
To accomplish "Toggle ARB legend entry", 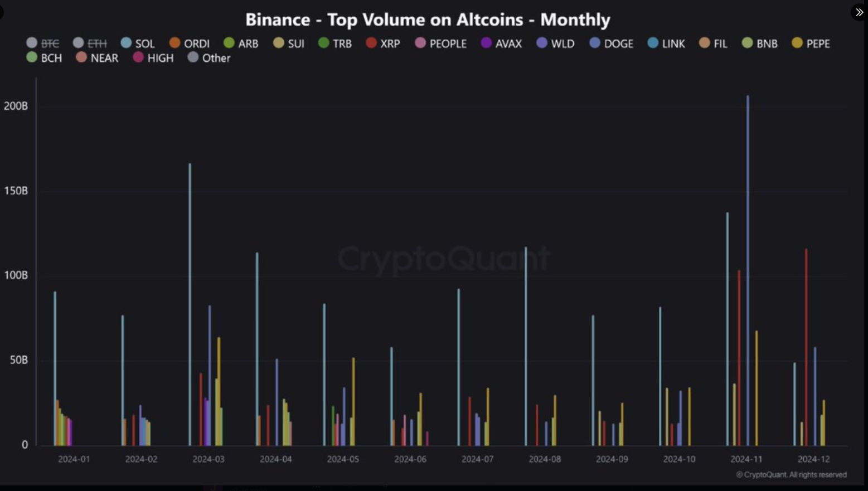I will pyautogui.click(x=241, y=43).
